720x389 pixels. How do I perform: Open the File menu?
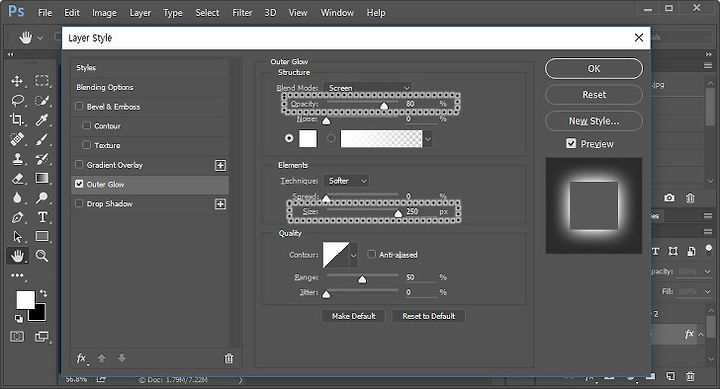(45, 13)
